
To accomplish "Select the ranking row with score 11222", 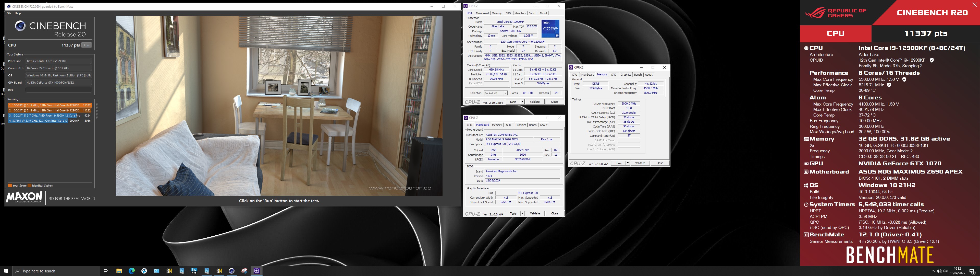I will 50,111.
